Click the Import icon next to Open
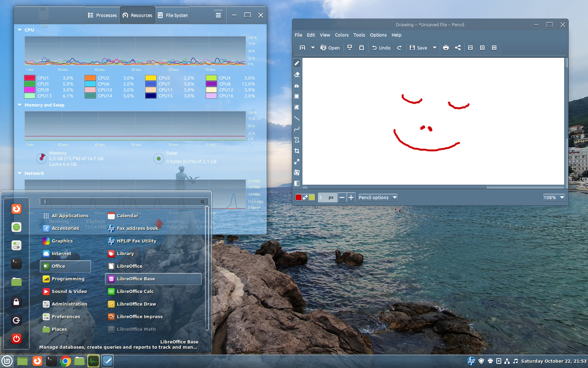Viewport: 588px width, 368px height. click(x=350, y=48)
